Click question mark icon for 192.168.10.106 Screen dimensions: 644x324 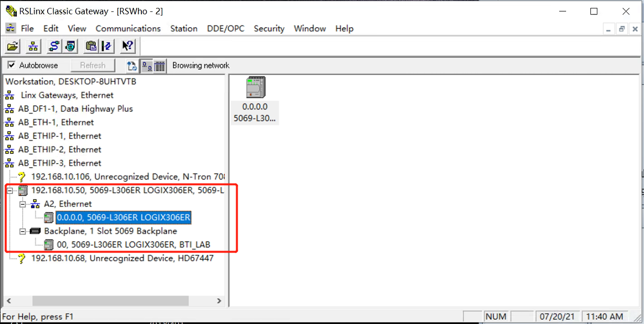21,177
